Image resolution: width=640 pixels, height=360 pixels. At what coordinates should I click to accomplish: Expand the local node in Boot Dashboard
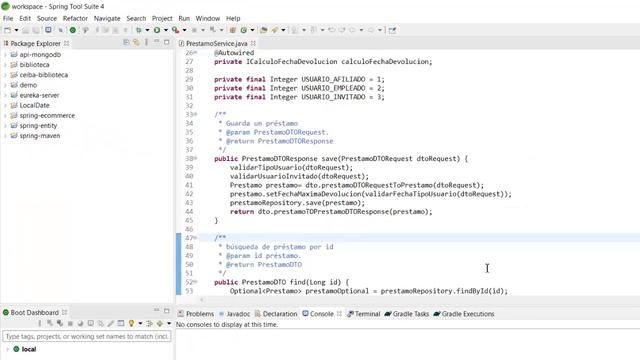(x=7, y=349)
